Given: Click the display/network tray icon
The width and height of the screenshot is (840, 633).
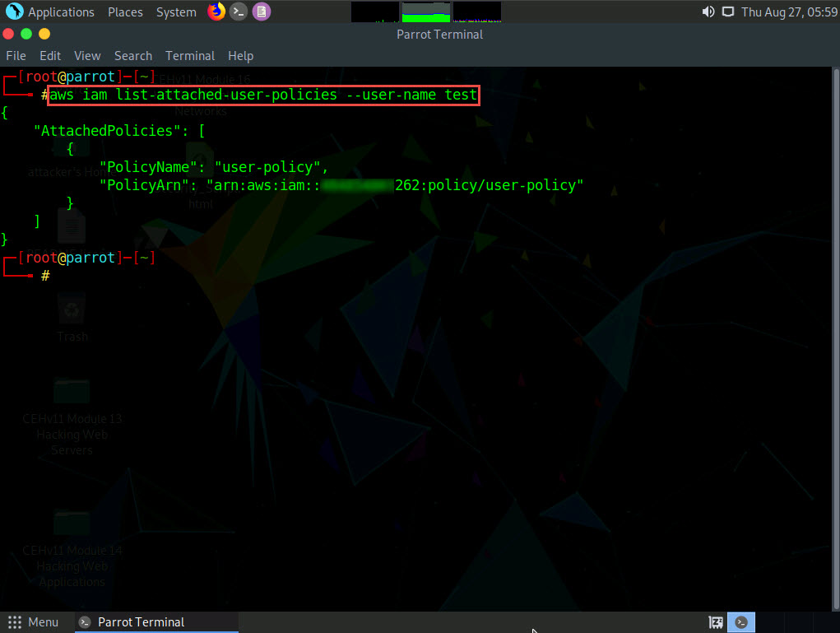Looking at the screenshot, I should coord(727,12).
